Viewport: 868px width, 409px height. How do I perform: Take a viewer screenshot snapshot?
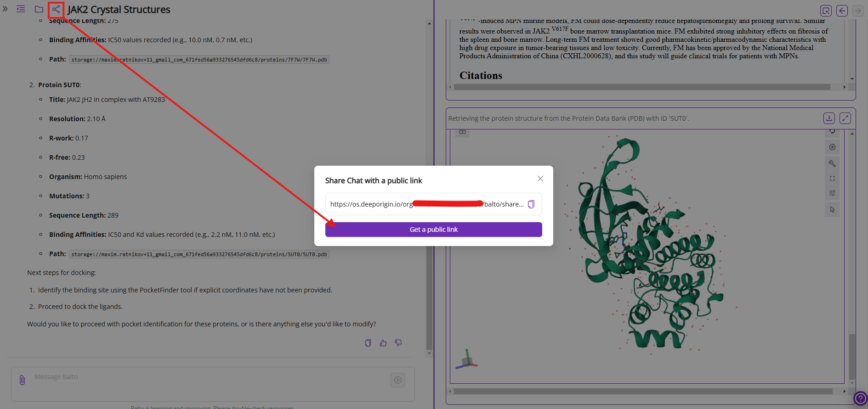pos(832,147)
